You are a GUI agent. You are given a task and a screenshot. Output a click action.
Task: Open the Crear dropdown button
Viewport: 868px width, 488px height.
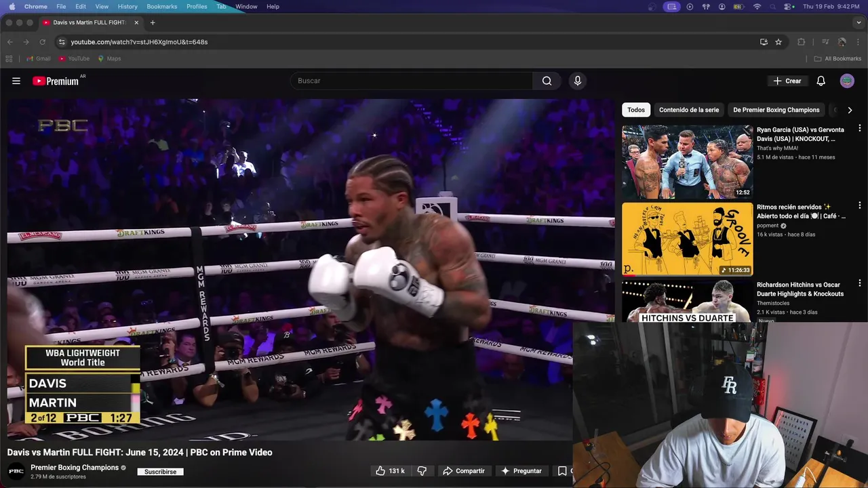point(787,81)
